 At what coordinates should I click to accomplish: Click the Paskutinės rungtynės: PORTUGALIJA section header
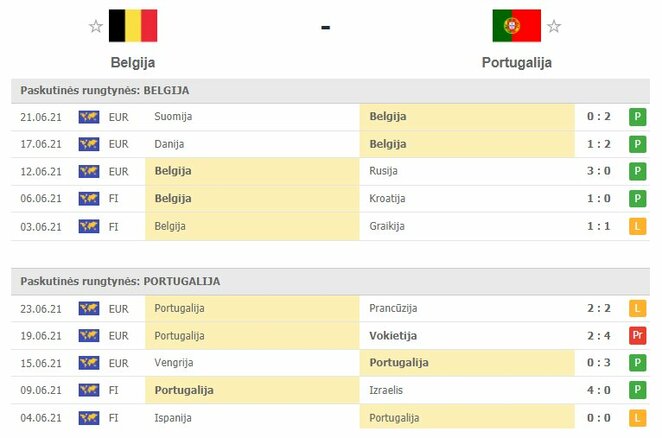point(330,282)
